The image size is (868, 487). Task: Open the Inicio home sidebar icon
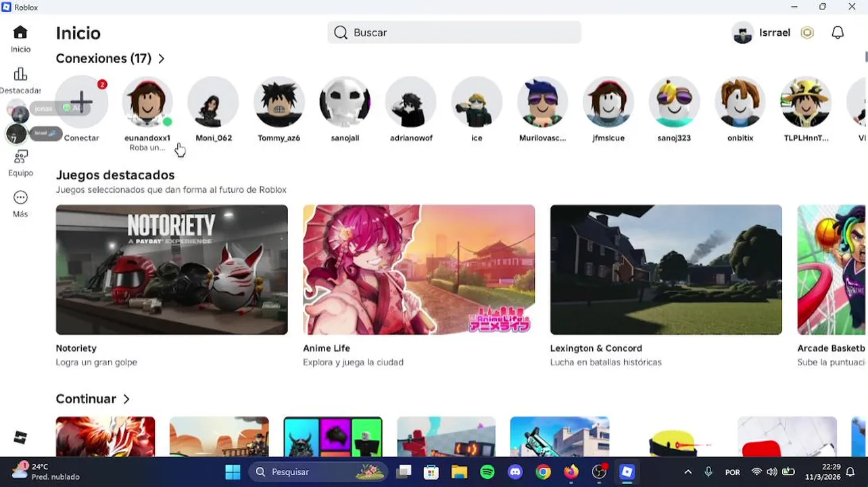(x=20, y=32)
